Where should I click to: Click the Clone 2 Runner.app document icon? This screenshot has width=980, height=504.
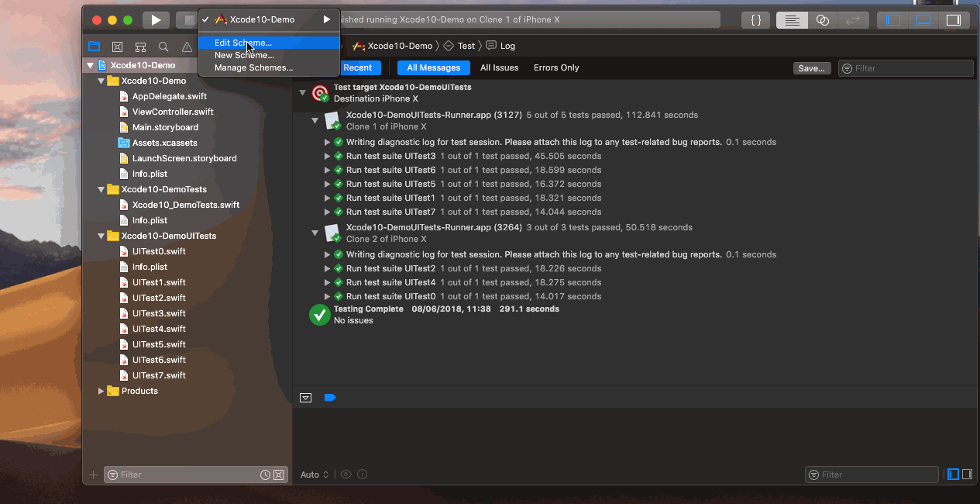pyautogui.click(x=333, y=233)
